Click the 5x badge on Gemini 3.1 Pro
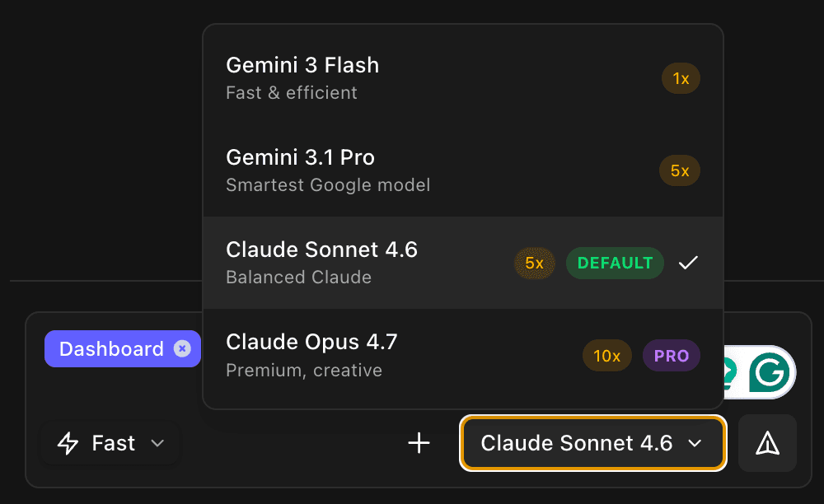 pyautogui.click(x=680, y=170)
